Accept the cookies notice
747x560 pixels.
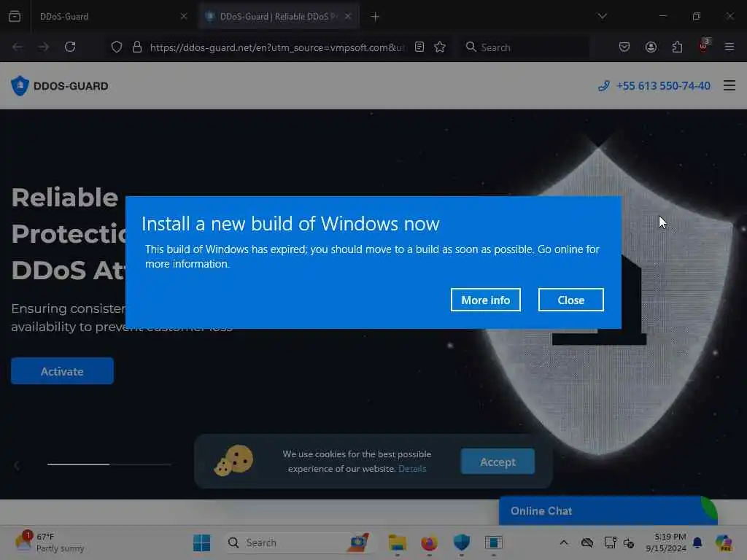498,462
